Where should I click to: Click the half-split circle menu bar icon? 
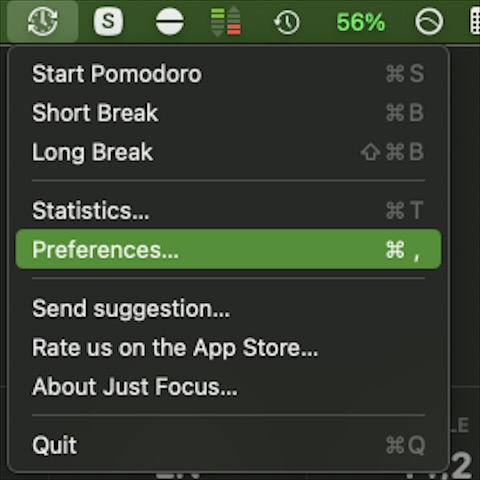tap(170, 22)
